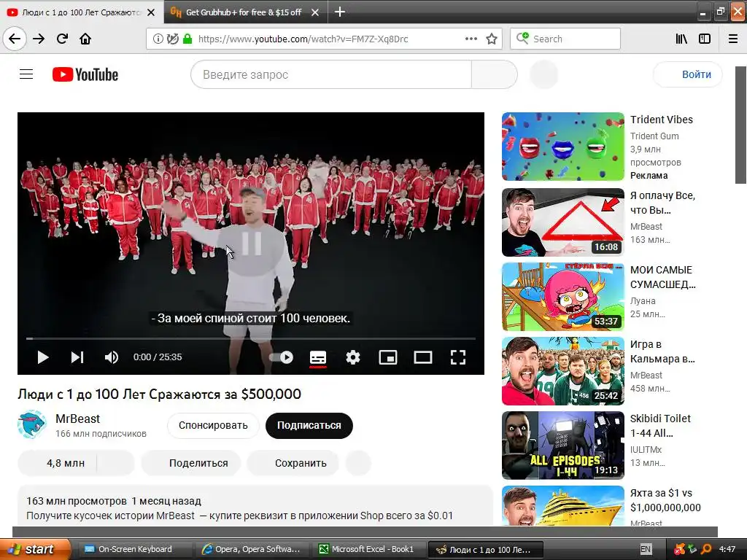Open the MrBeast channel avatar
Screen dimensions: 747x560
(x=32, y=424)
